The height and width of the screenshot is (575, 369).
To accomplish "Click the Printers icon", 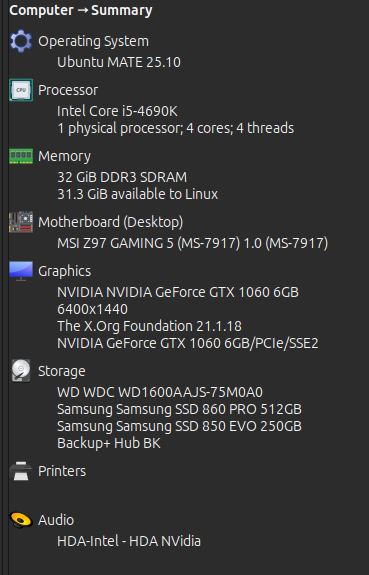I will [x=21, y=471].
